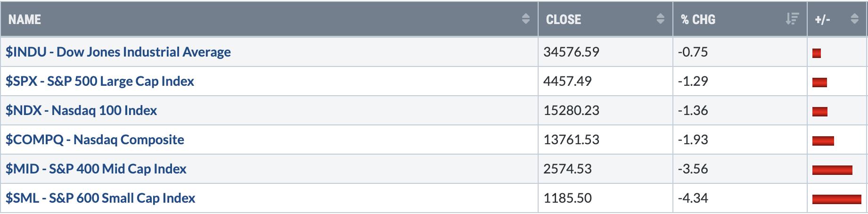The width and height of the screenshot is (868, 214).
Task: Click the NAME column sort arrows icon
Action: (526, 19)
